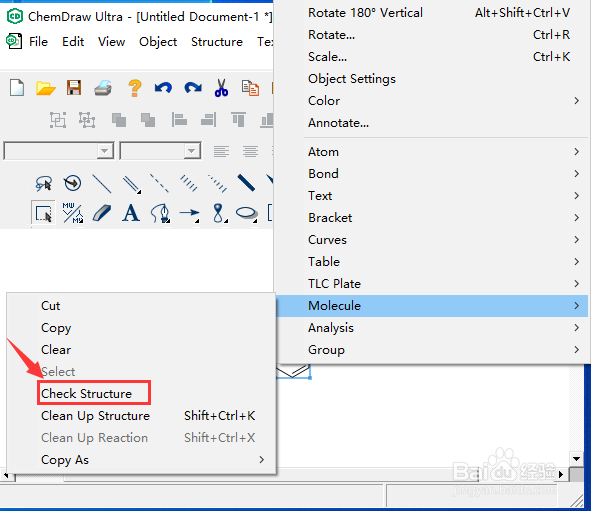Expand the Table submenu
Screen dimensions: 591x511
(x=446, y=262)
